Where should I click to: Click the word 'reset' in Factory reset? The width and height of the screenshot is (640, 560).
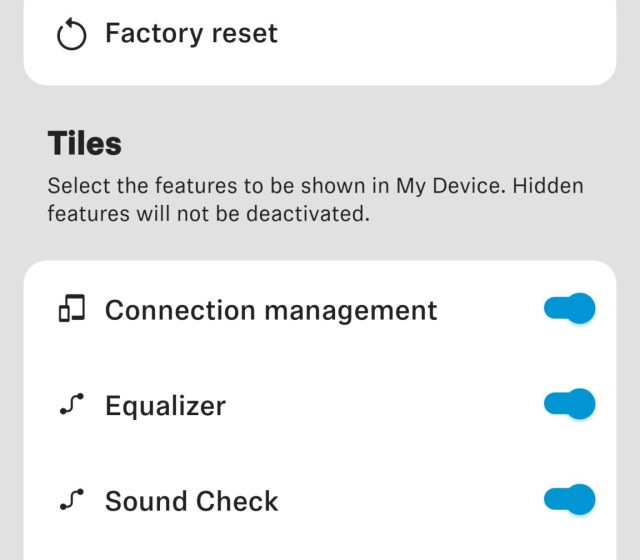(x=242, y=34)
